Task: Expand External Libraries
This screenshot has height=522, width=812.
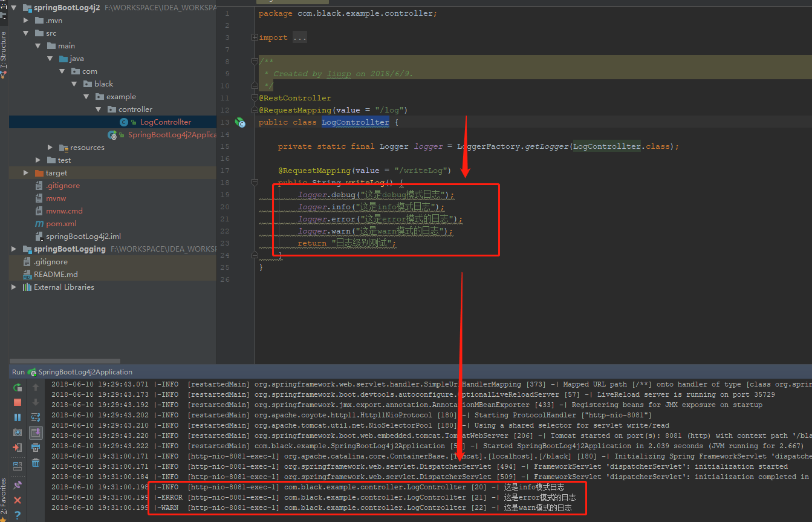Action: click(14, 287)
